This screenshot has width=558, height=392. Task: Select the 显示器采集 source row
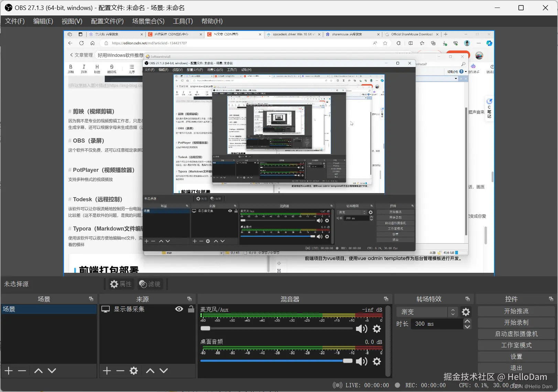pyautogui.click(x=147, y=309)
